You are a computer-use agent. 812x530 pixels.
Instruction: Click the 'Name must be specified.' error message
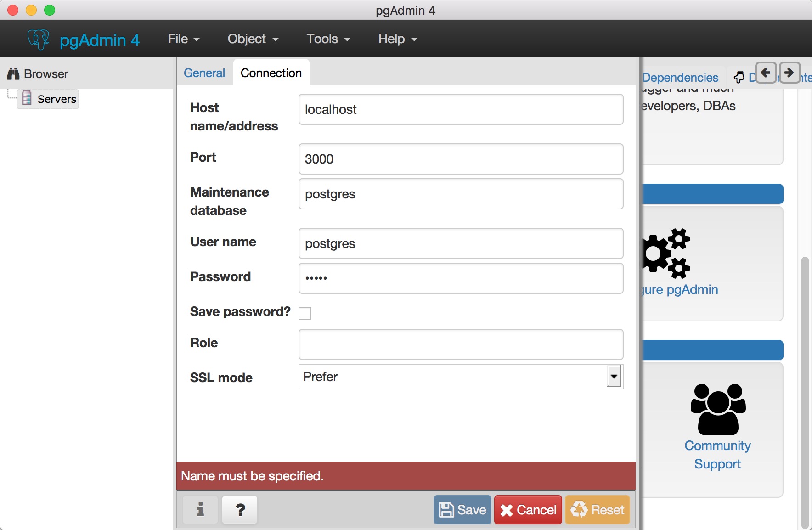(x=252, y=476)
